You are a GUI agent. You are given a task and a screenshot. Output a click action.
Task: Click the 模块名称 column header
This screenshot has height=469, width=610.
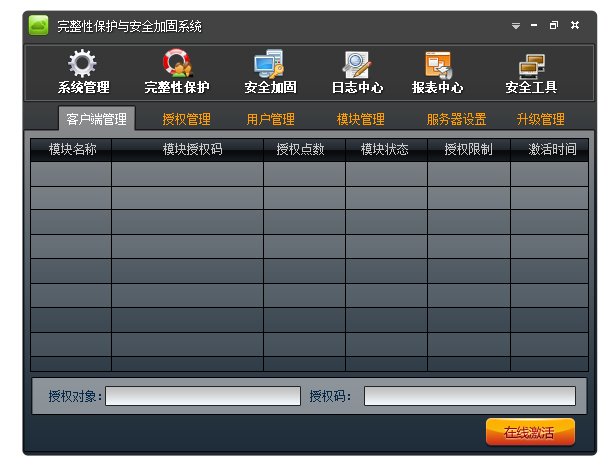pos(72,150)
